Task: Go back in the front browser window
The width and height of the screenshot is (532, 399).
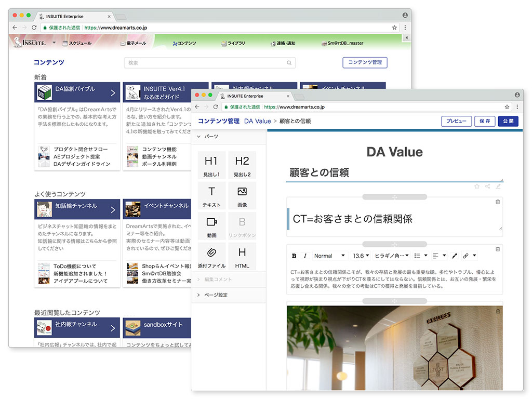Action: click(x=197, y=107)
